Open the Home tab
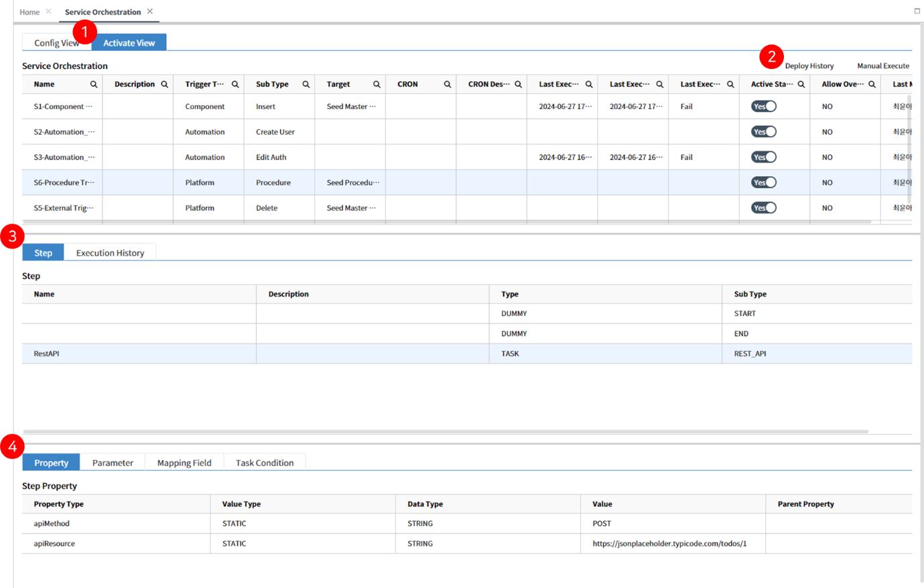Image resolution: width=924 pixels, height=588 pixels. click(x=29, y=12)
